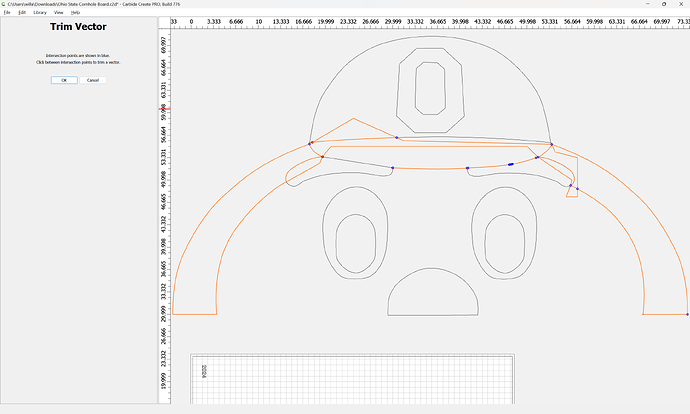Click the 'Click between intersection points' instruction line

[78, 62]
